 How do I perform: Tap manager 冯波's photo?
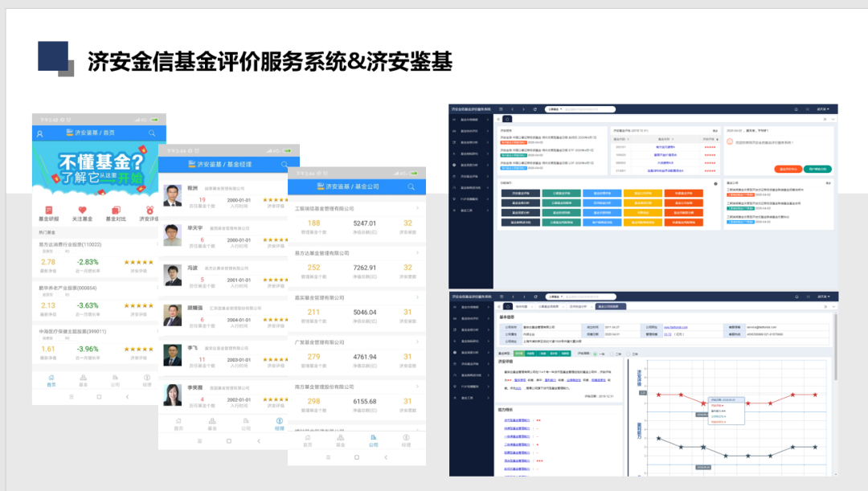(x=173, y=276)
